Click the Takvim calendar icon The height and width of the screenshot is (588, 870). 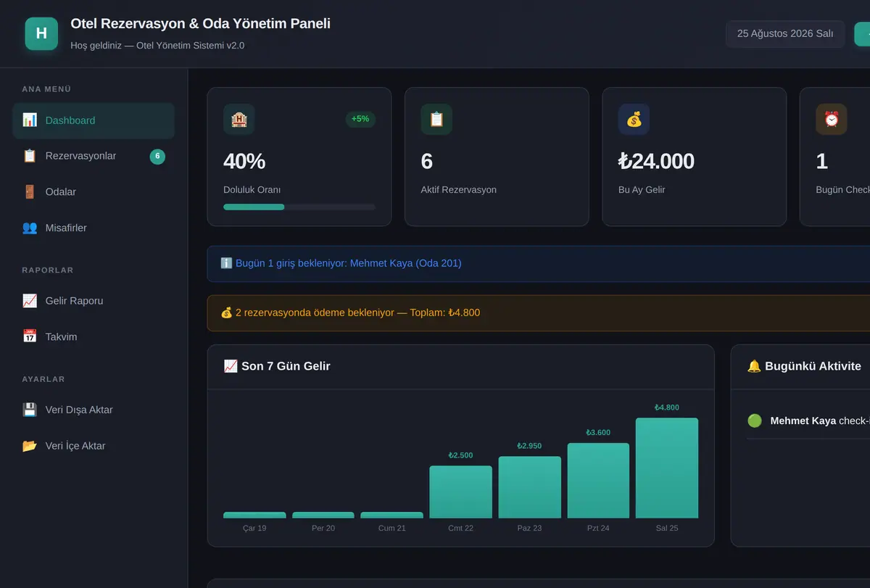coord(30,336)
